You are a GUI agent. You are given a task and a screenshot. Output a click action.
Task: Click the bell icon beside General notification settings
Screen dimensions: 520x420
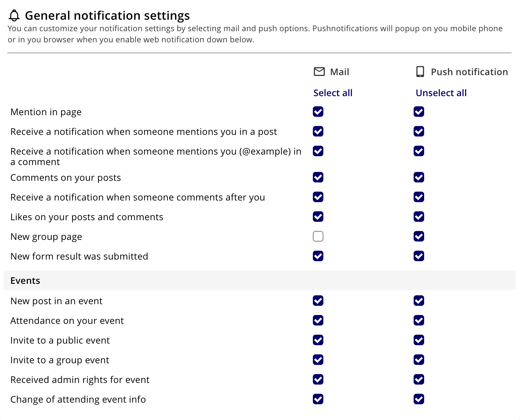tap(14, 15)
